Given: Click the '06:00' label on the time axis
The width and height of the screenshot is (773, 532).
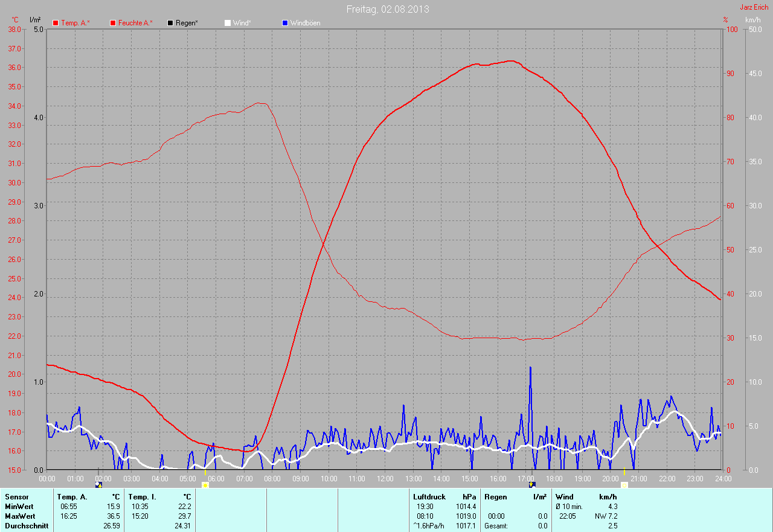Looking at the screenshot, I should [216, 478].
